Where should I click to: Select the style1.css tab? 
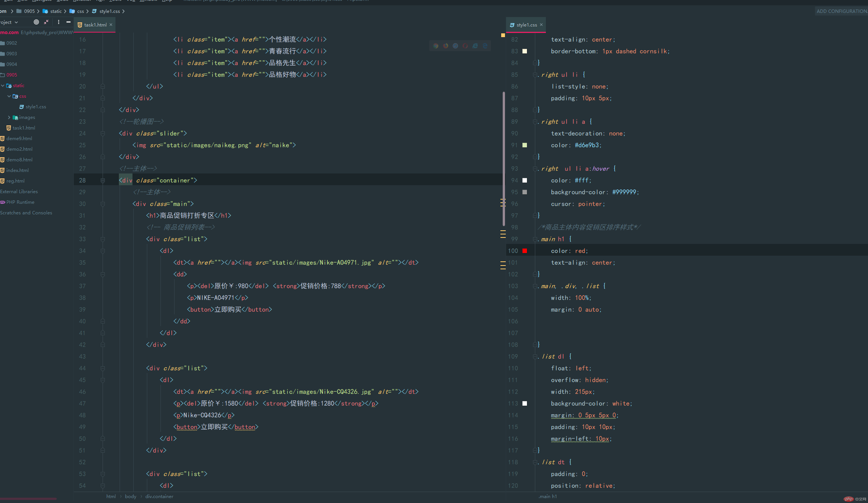coord(524,25)
